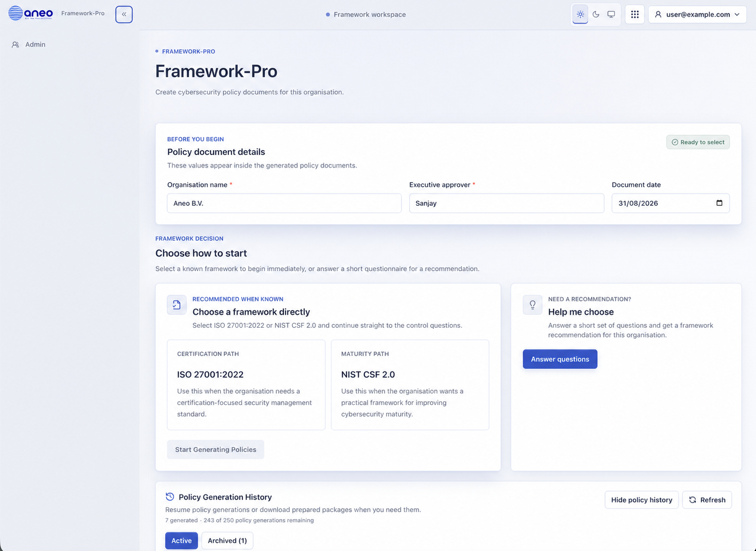Click the Policy Generation History title
This screenshot has width=756, height=551.
pos(225,497)
